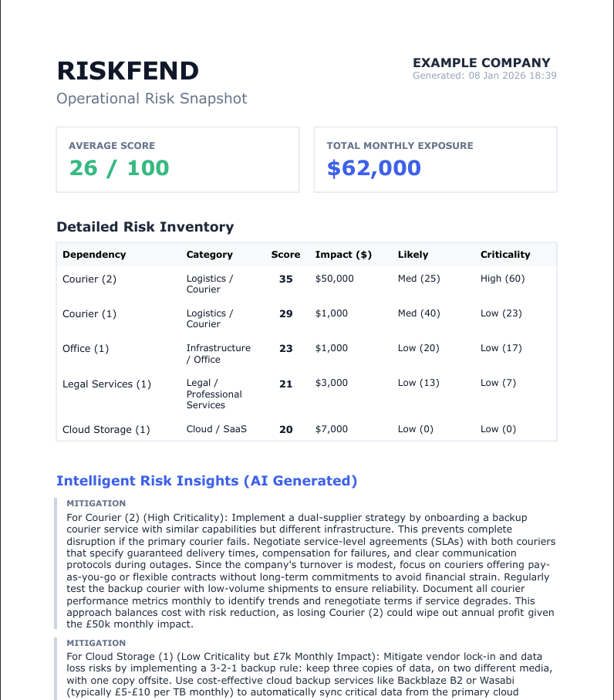This screenshot has height=700, width=614.
Task: Click the Detailed Risk Inventory heading
Action: click(x=145, y=227)
